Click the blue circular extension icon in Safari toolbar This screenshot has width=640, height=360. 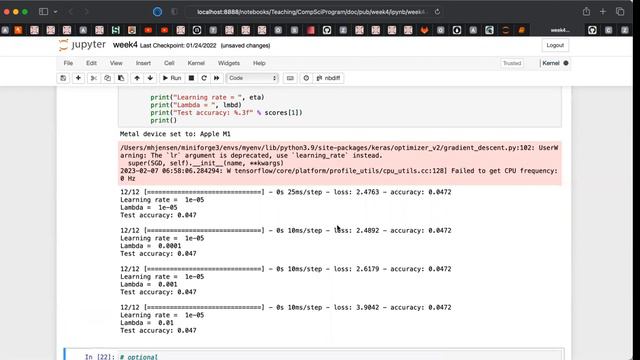(158, 12)
